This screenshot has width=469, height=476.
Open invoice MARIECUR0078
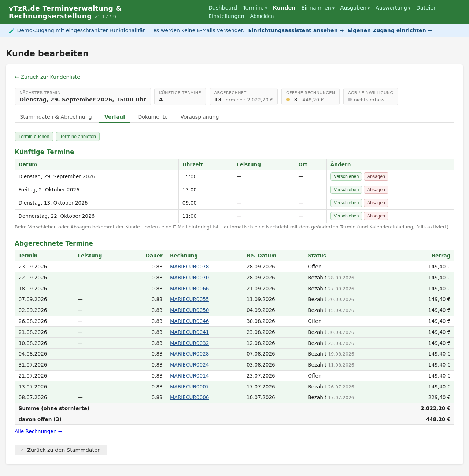tap(189, 267)
